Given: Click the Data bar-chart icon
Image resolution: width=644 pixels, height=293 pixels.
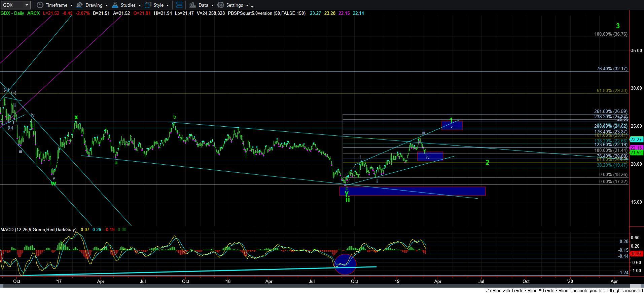Looking at the screenshot, I should coord(192,5).
